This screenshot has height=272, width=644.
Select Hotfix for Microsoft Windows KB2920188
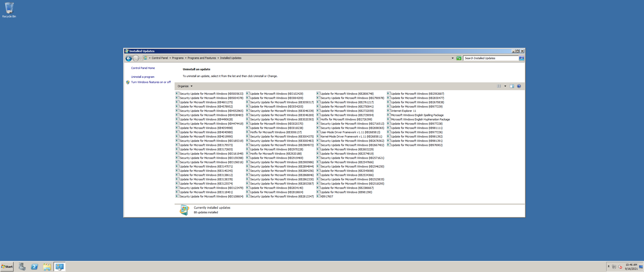(x=274, y=154)
